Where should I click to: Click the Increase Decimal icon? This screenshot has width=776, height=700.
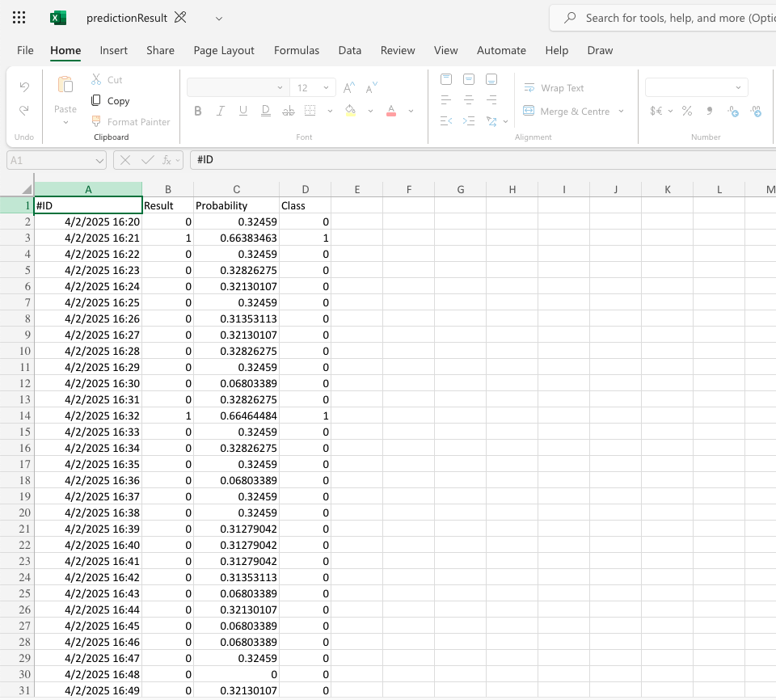[756, 112]
